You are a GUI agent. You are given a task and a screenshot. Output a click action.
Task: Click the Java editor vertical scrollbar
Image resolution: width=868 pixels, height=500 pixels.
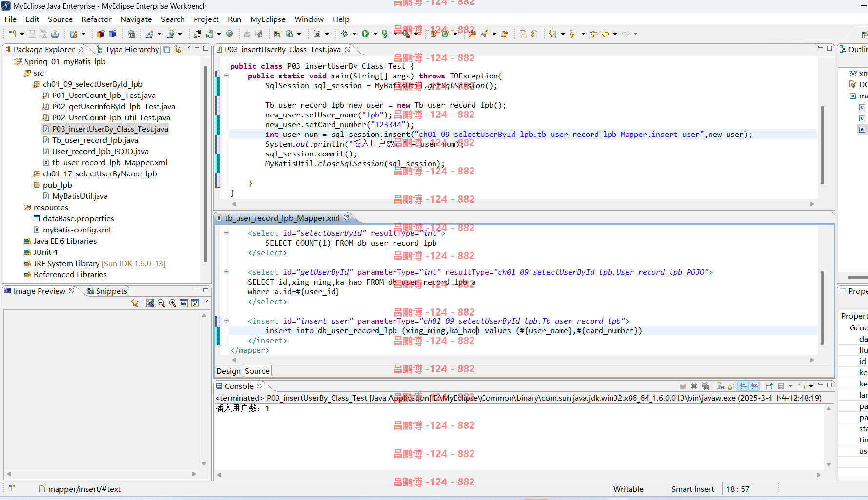click(822, 145)
